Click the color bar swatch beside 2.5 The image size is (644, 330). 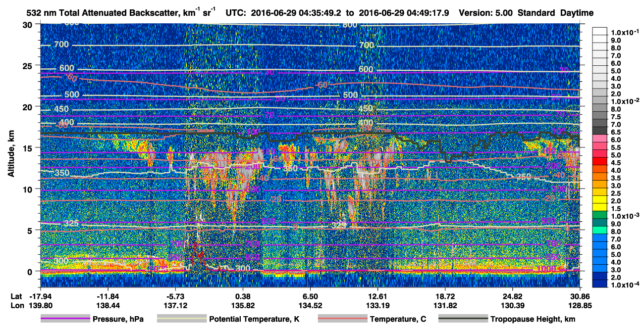[600, 192]
